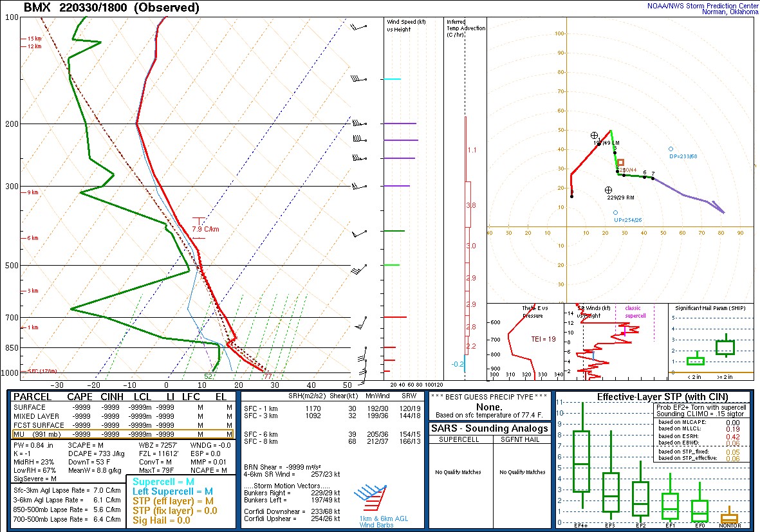Select the highlighted 'MU (991 mb)' parcel row
The height and width of the screenshot is (532, 760).
[x=123, y=434]
